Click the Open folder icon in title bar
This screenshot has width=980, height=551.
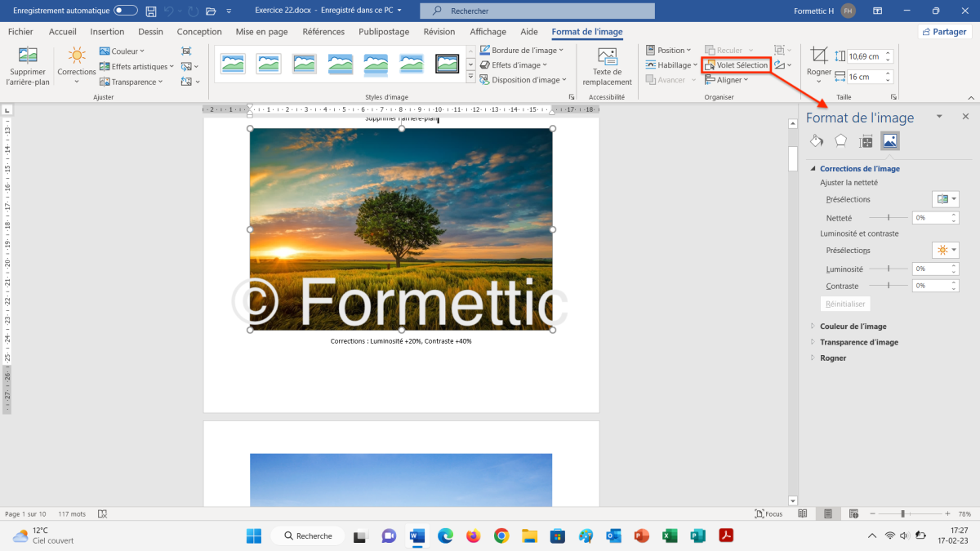[x=211, y=11]
